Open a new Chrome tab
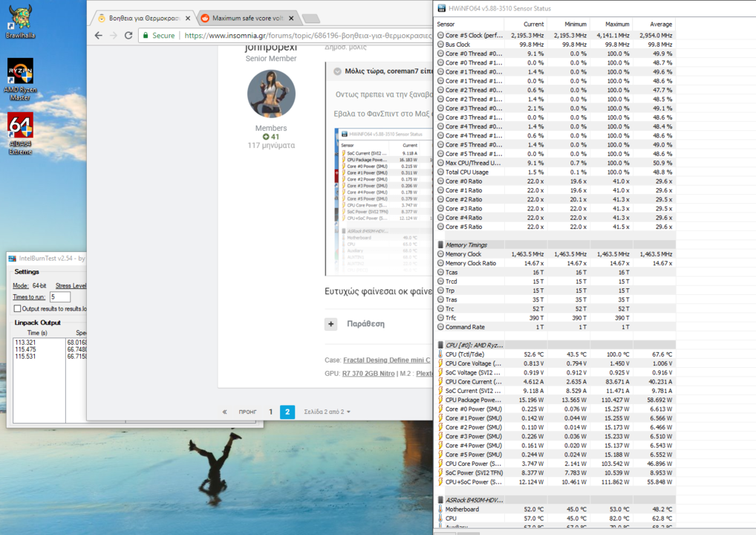This screenshot has width=756, height=535. pyautogui.click(x=311, y=19)
